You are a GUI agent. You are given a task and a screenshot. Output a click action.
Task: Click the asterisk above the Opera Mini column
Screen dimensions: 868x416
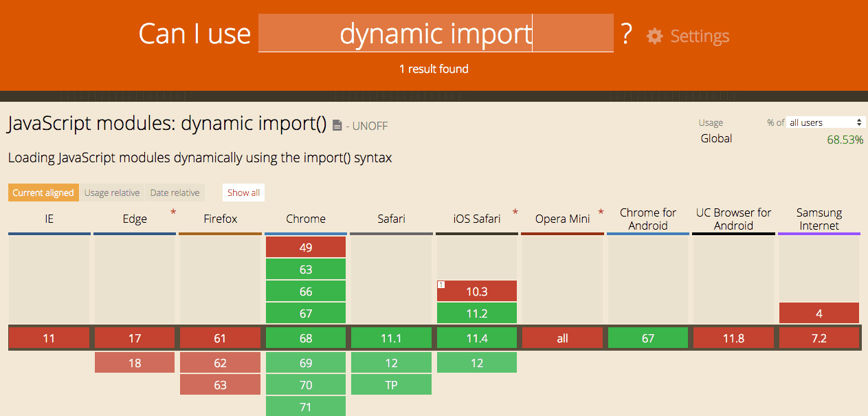click(601, 210)
